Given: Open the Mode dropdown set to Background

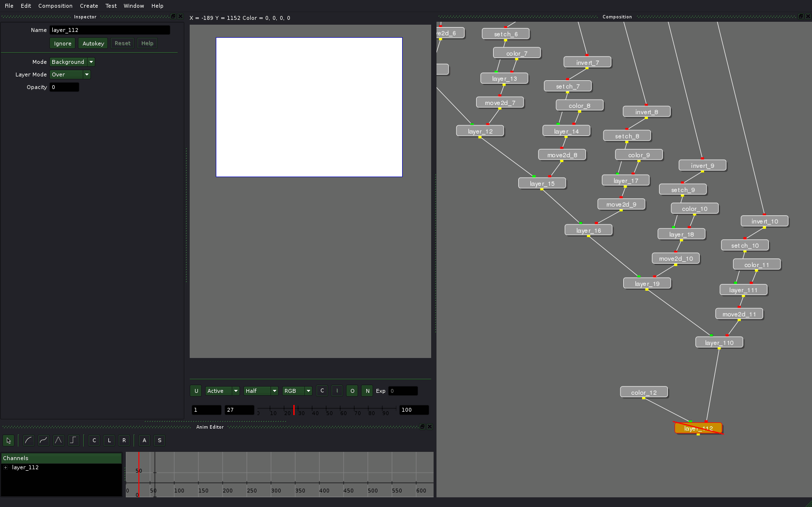Looking at the screenshot, I should (72, 62).
